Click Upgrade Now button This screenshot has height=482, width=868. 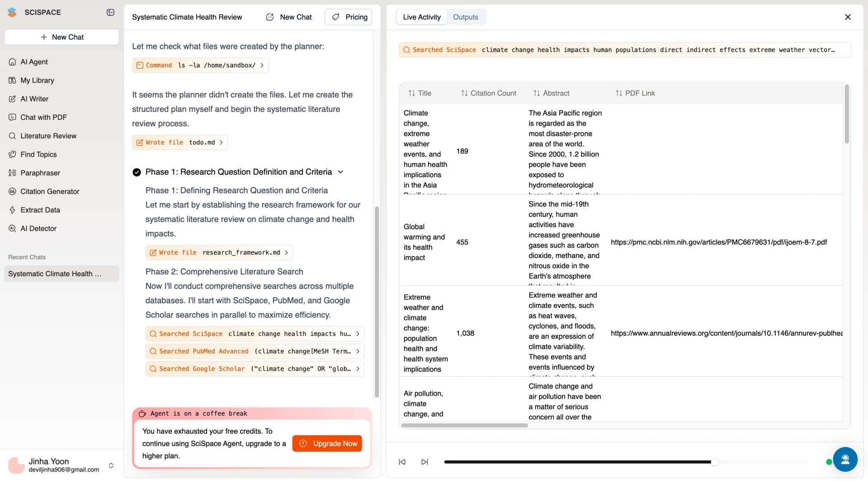[327, 444]
